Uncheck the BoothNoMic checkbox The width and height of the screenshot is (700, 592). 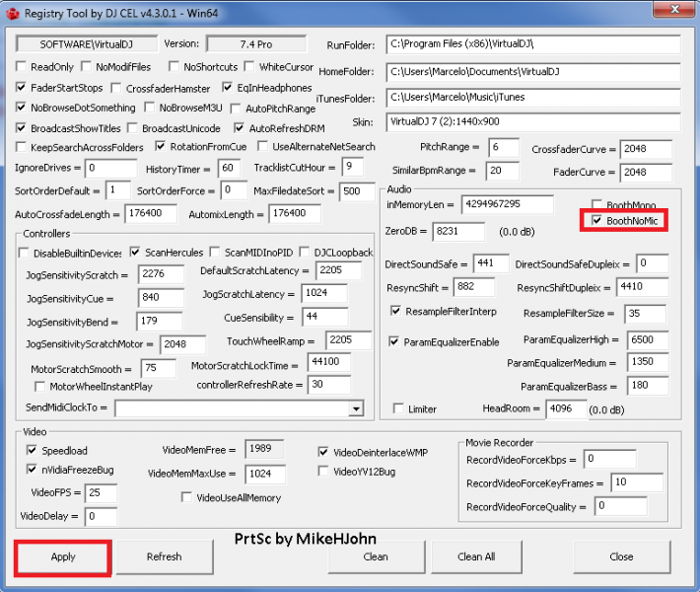596,220
